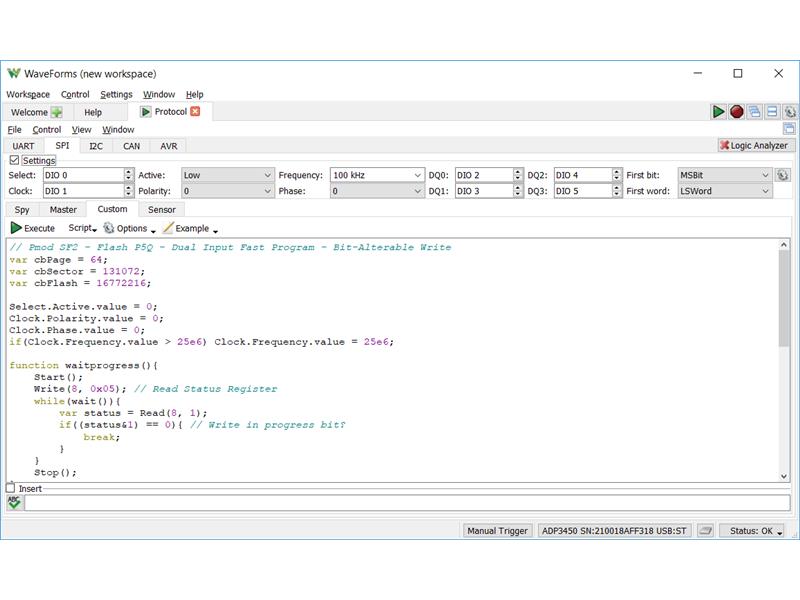The width and height of the screenshot is (800, 600).
Task: Switch to the I2C tab
Action: (96, 146)
